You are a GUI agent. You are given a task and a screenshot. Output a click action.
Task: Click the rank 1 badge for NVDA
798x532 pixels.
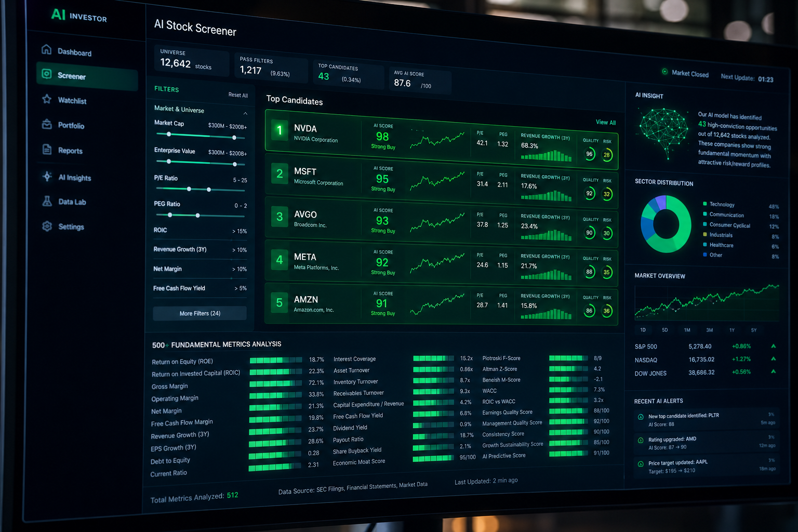pyautogui.click(x=280, y=130)
